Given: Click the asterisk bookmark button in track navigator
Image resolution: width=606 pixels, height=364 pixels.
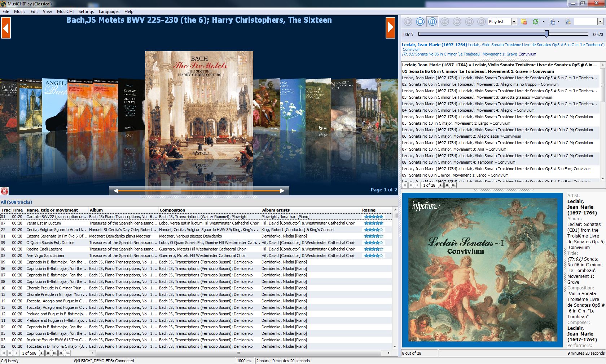Looking at the screenshot, I should pos(61,353).
